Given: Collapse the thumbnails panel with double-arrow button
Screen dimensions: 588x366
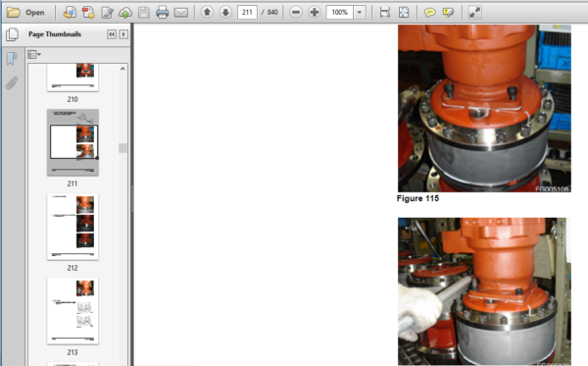Looking at the screenshot, I should pyautogui.click(x=112, y=34).
